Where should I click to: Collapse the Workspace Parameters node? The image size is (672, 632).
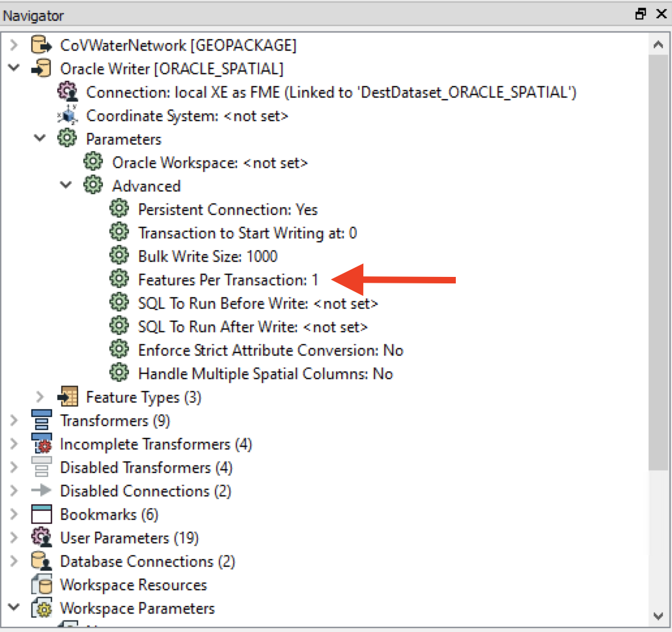[x=14, y=607]
